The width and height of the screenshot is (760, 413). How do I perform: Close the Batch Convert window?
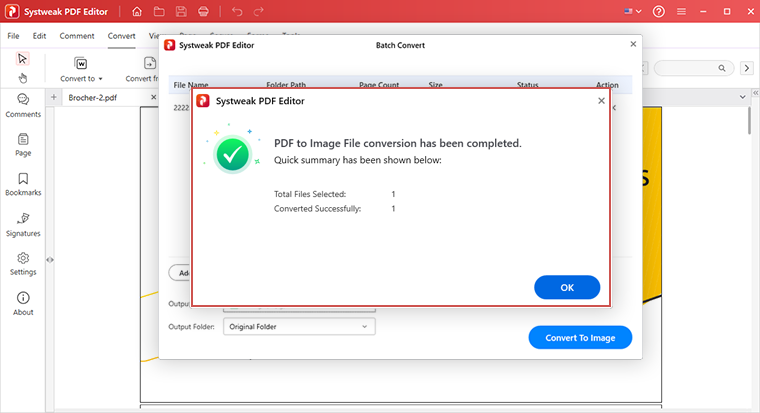633,44
